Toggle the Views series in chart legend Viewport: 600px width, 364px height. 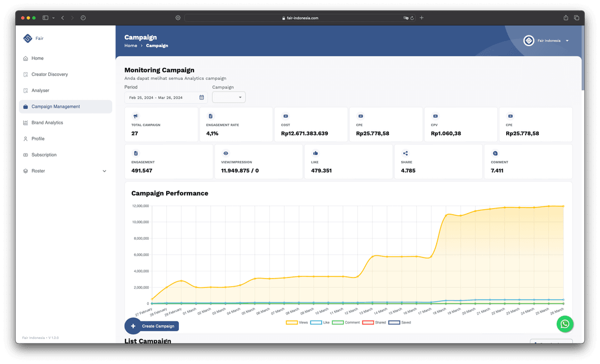(x=297, y=322)
